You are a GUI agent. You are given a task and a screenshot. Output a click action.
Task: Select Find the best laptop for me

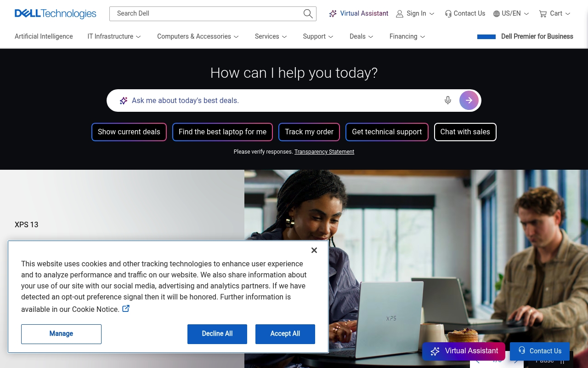(222, 132)
